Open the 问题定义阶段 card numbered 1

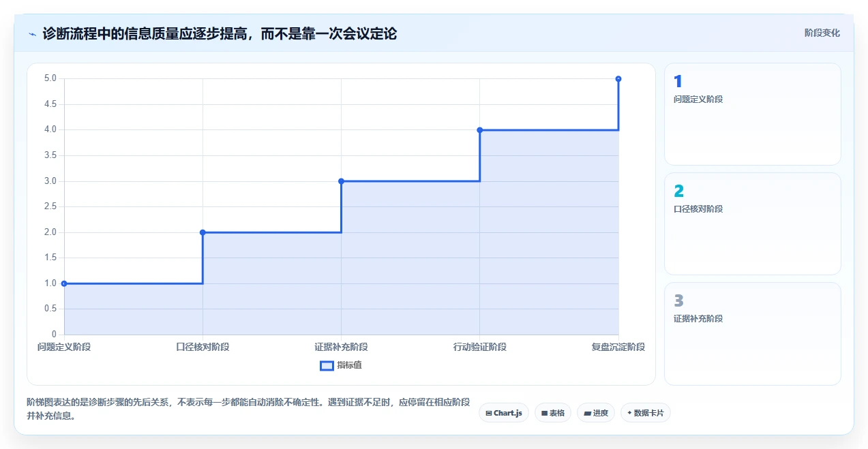click(753, 114)
